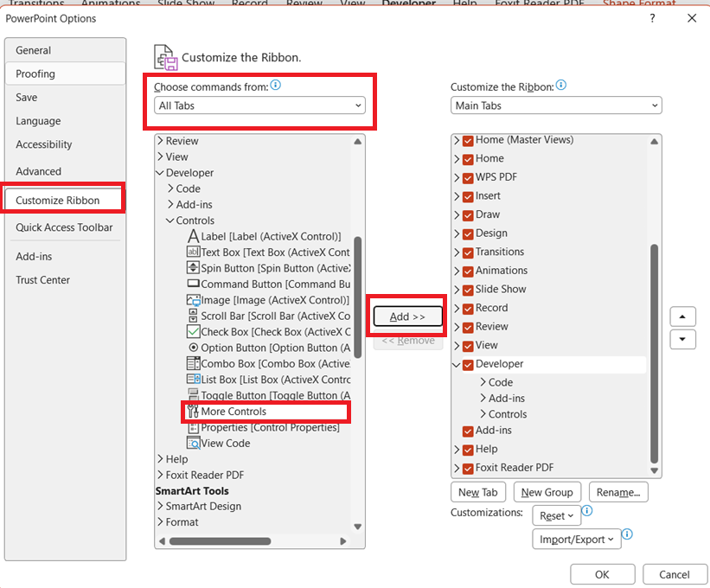710x588 pixels.
Task: Uncheck the Home (Master Views) tab checkbox
Action: click(x=468, y=141)
